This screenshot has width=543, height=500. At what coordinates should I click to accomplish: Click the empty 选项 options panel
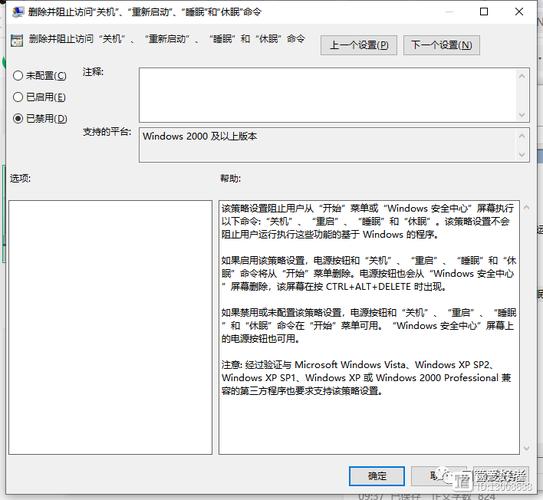pyautogui.click(x=110, y=327)
